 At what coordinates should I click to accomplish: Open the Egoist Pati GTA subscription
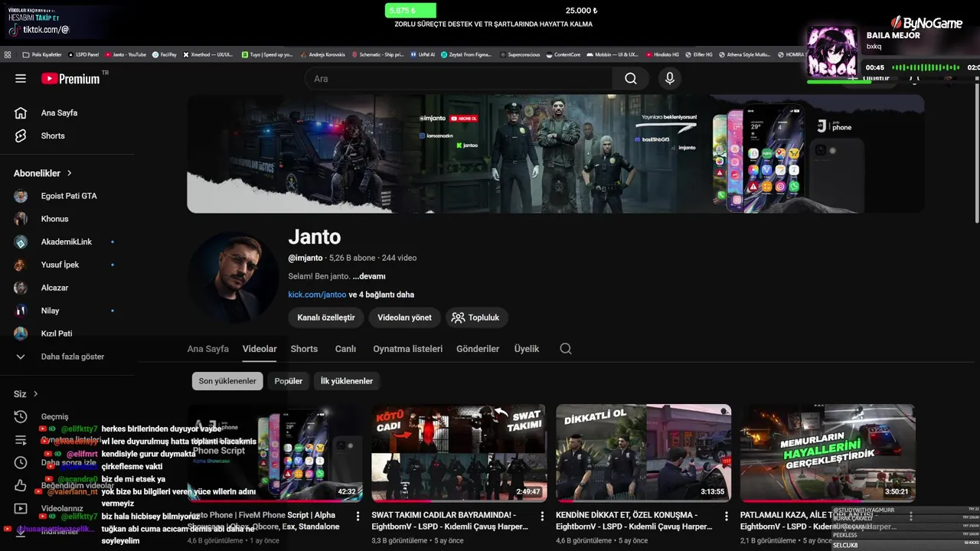(x=67, y=196)
